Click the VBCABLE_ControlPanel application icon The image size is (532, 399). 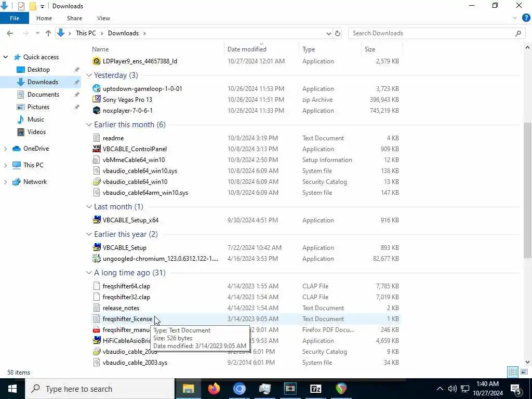pos(97,149)
